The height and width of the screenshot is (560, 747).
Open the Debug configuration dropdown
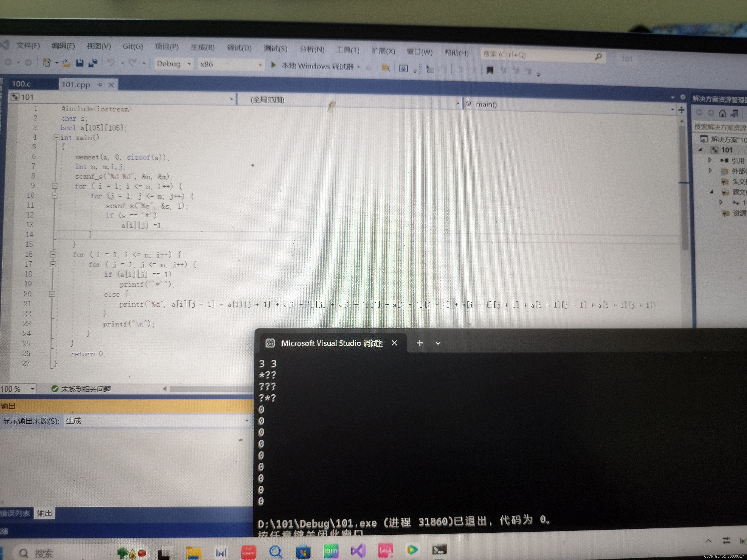(189, 64)
